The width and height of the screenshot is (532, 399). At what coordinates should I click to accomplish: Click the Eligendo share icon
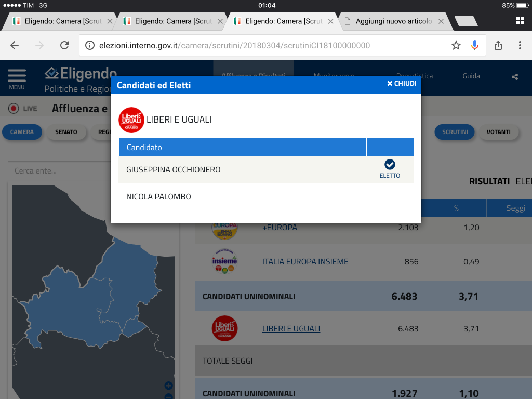click(x=515, y=77)
